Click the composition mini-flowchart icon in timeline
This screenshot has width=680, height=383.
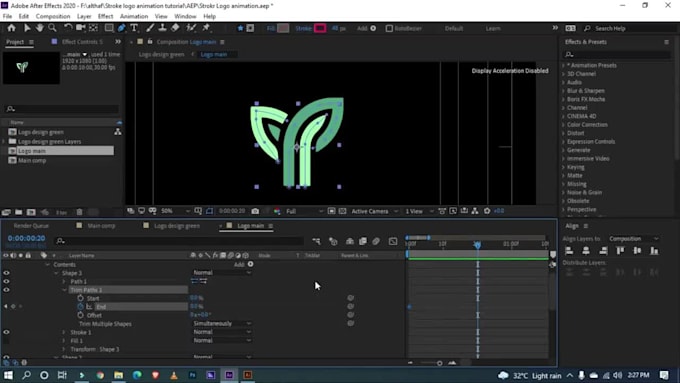(316, 241)
